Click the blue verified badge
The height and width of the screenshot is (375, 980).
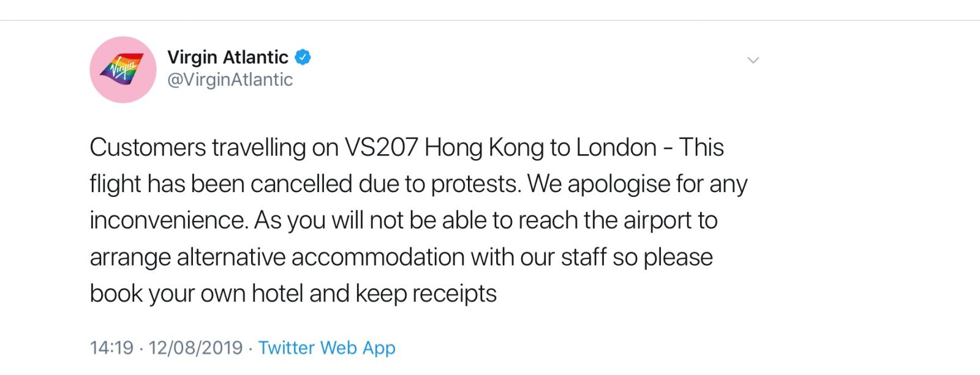(303, 57)
